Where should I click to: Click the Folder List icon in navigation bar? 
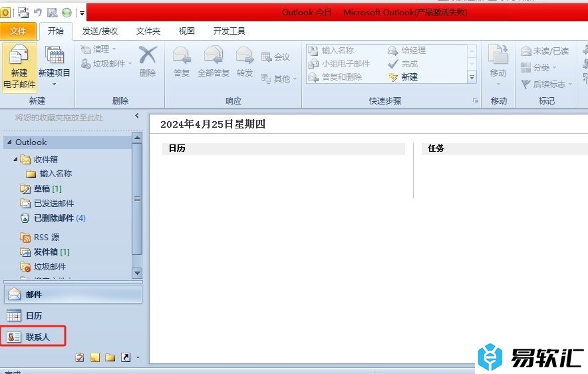tap(110, 357)
